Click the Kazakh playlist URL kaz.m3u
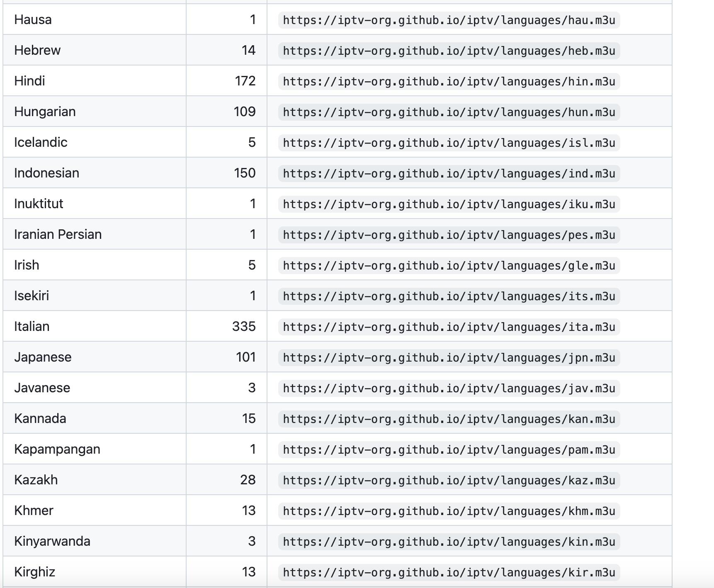Viewport: 714px width, 588px height. [449, 480]
